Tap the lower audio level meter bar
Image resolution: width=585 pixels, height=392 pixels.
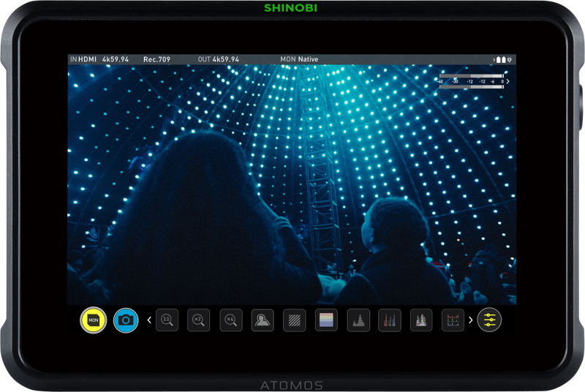click(x=472, y=87)
